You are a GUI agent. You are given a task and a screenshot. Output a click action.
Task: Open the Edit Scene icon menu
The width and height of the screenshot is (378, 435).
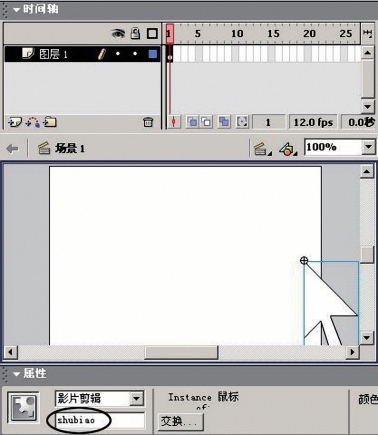tap(262, 149)
